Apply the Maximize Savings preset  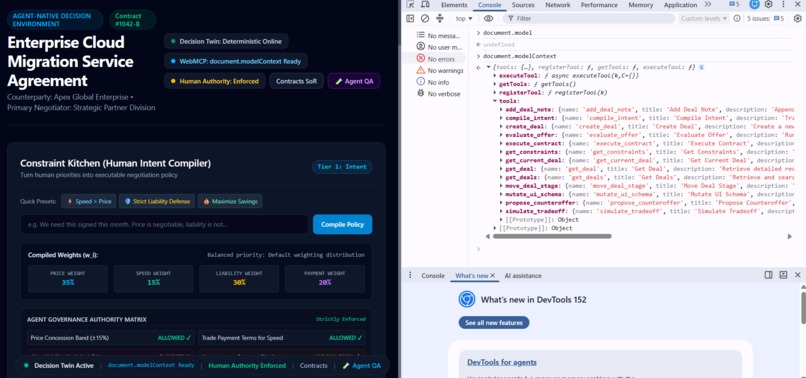(x=230, y=202)
